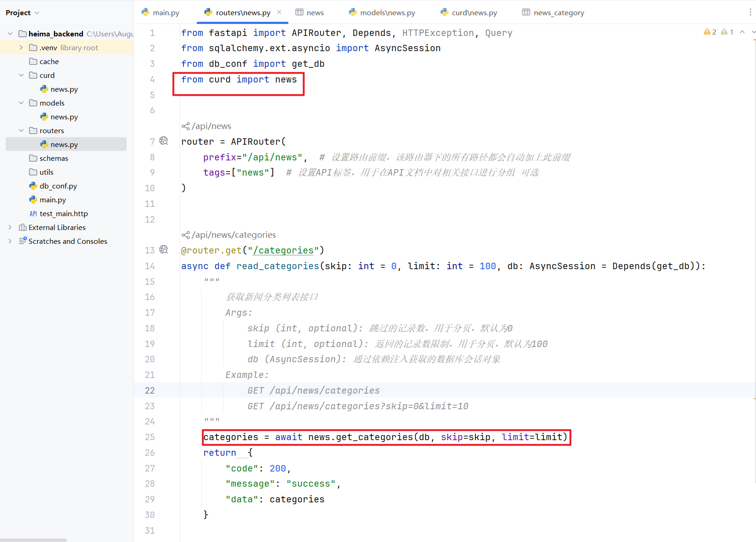The image size is (756, 542).
Task: Jump to previous highlighted error arrow
Action: [742, 32]
